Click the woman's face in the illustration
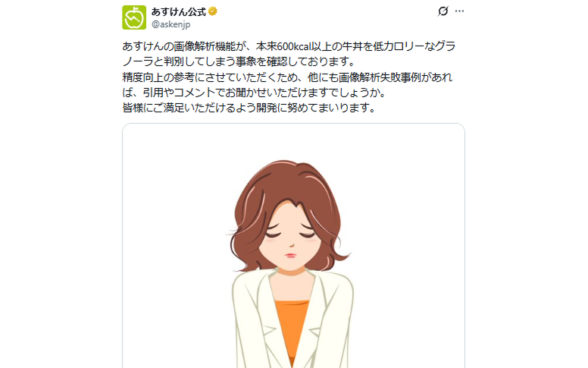 [x=291, y=237]
